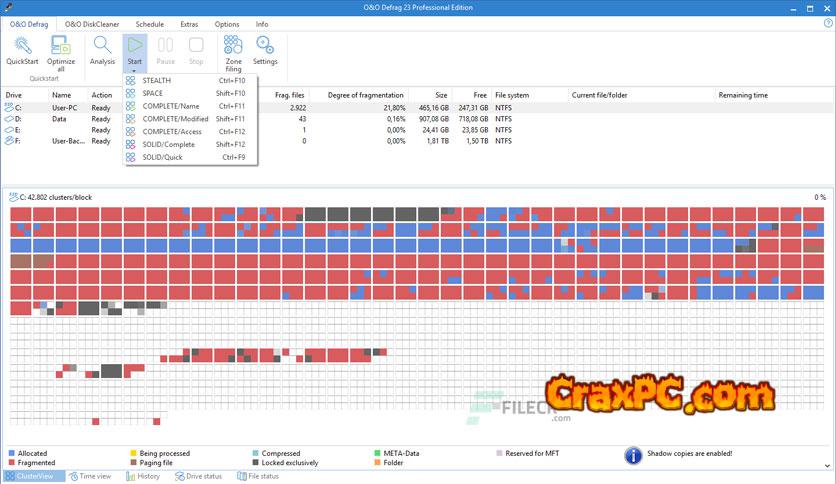Click the F: drive icon in list

point(10,141)
